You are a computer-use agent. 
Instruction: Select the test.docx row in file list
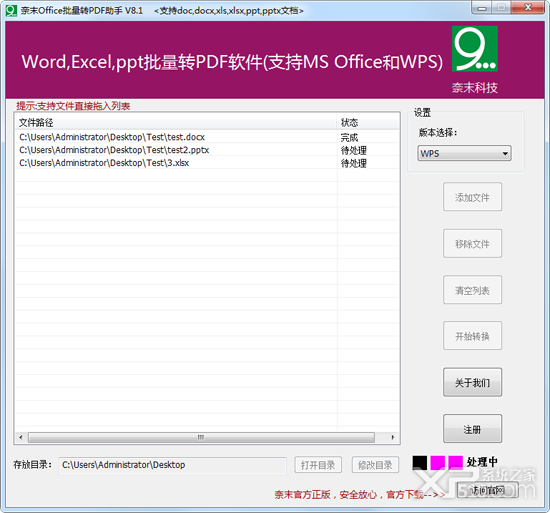pyautogui.click(x=207, y=137)
